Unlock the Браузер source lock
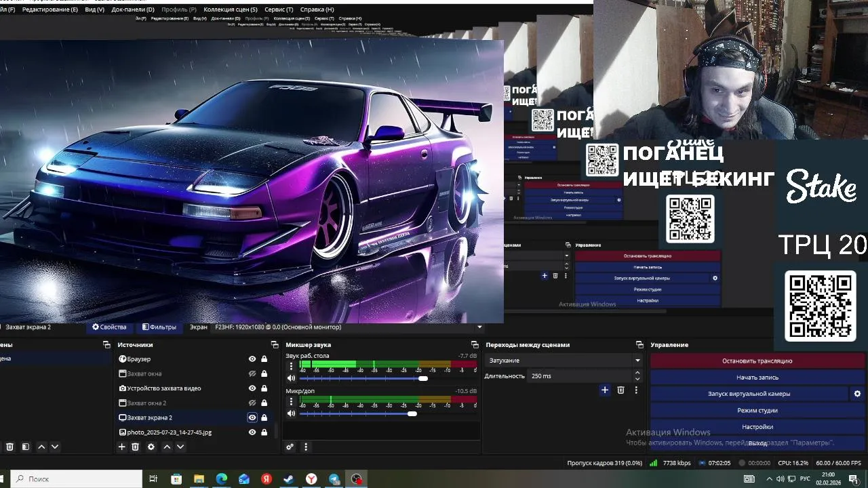This screenshot has height=488, width=868. point(264,359)
